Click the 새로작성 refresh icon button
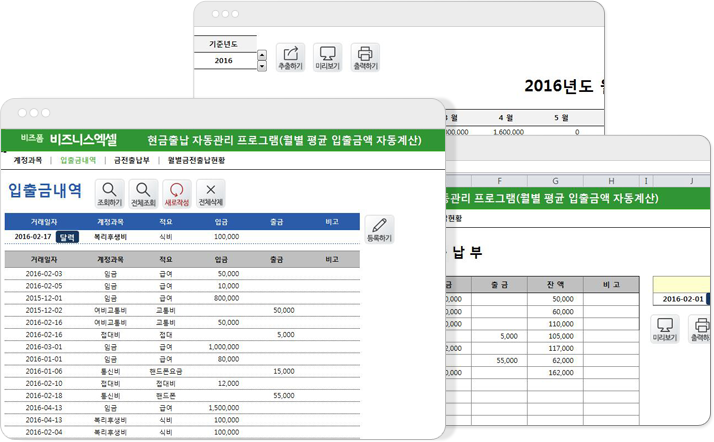Image resolution: width=714 pixels, height=442 pixels. (177, 194)
